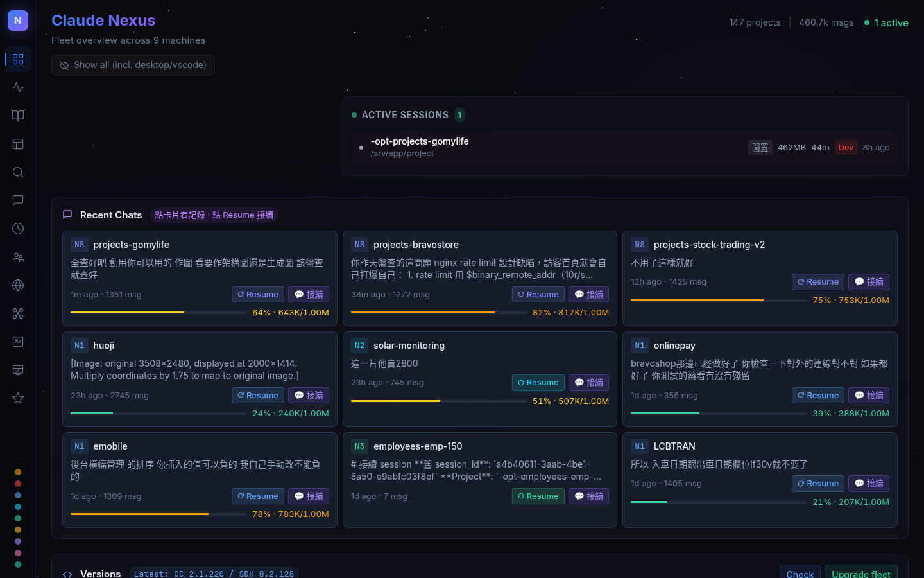
Task: Click the "460.7k msgs" stat
Action: tap(826, 22)
